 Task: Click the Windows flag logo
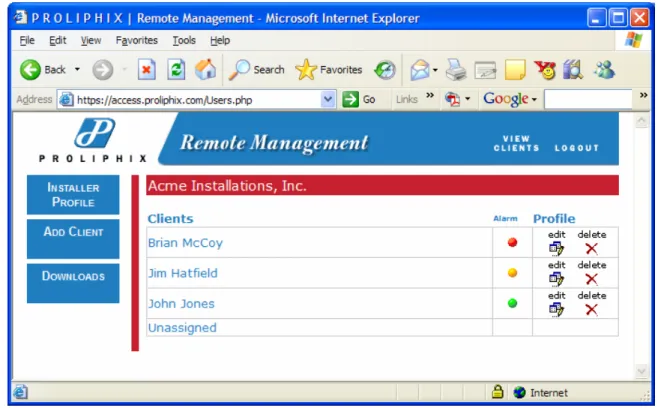634,40
